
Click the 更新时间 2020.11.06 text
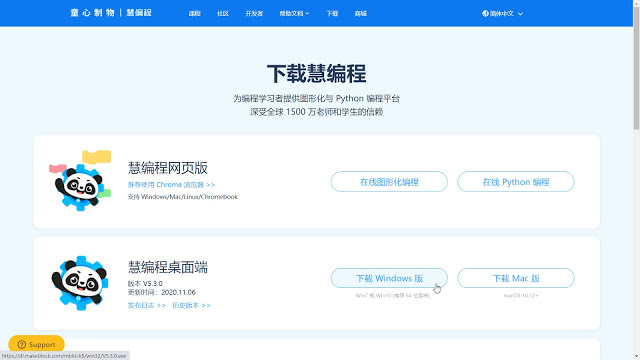coord(162,292)
